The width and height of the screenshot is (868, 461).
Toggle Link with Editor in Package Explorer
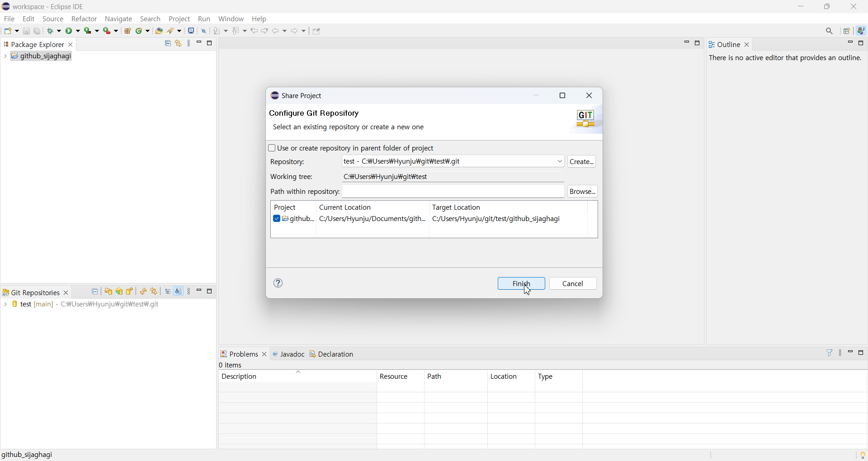click(179, 43)
